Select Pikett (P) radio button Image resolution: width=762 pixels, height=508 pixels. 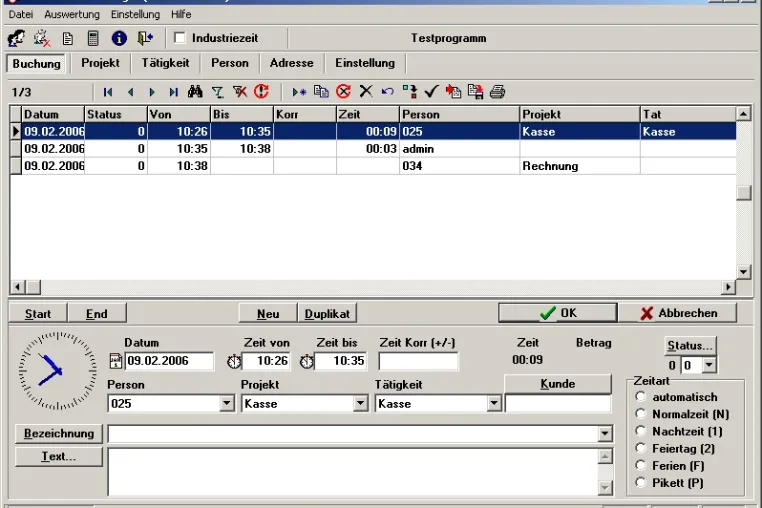[641, 482]
